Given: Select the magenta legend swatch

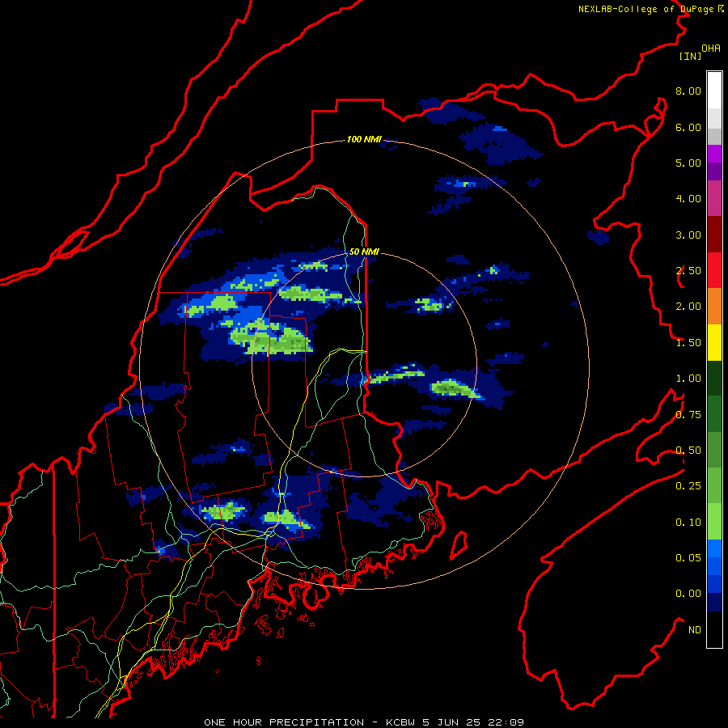Looking at the screenshot, I should (x=714, y=154).
